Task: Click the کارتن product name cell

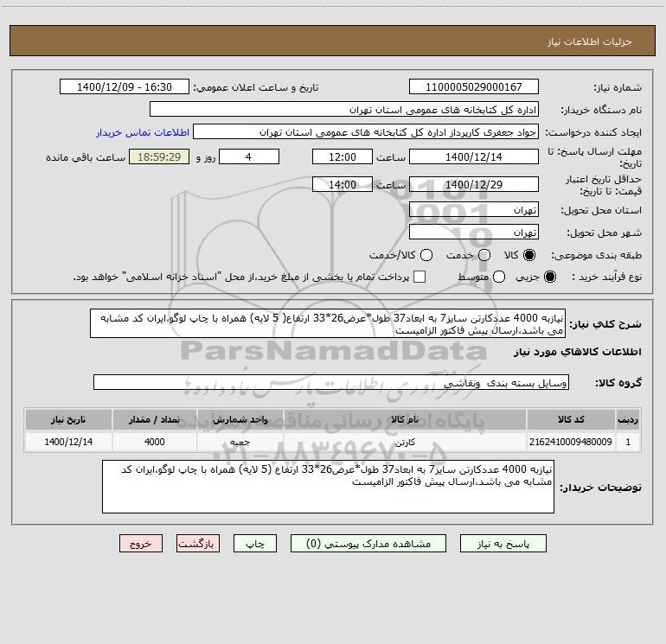Action: [405, 442]
